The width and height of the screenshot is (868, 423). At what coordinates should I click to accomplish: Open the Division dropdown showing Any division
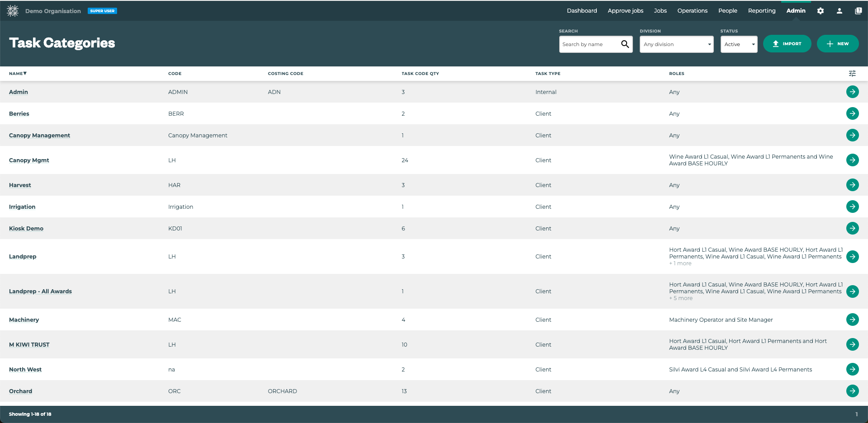click(x=676, y=44)
